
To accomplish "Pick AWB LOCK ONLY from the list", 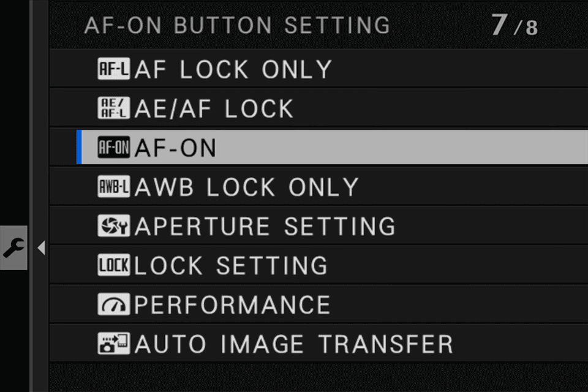I will click(246, 187).
